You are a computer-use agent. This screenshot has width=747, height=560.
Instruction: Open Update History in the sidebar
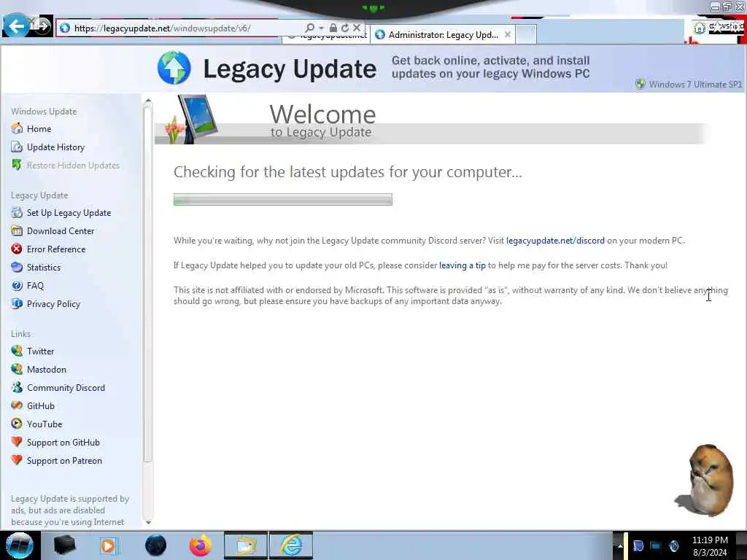[55, 147]
